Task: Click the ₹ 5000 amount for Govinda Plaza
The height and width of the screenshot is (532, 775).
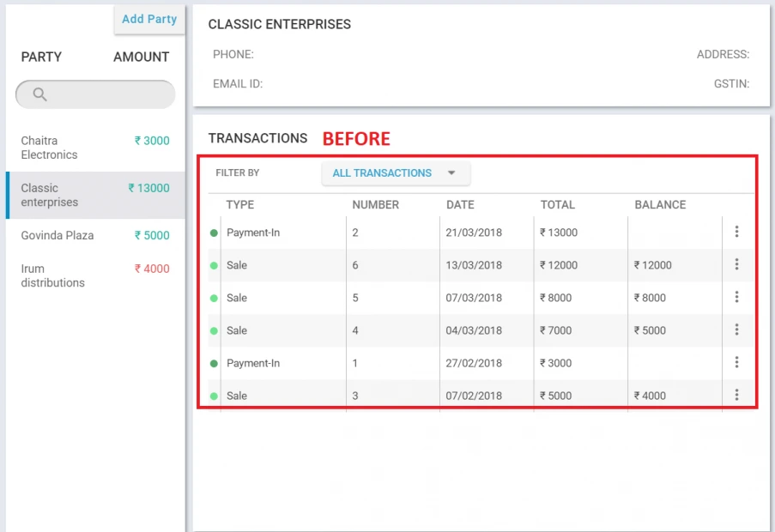Action: point(152,235)
